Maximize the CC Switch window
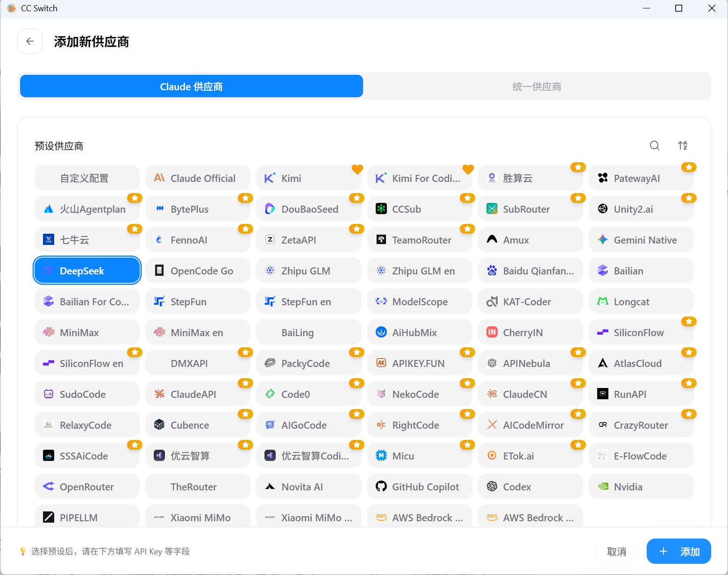728x575 pixels. [x=679, y=8]
